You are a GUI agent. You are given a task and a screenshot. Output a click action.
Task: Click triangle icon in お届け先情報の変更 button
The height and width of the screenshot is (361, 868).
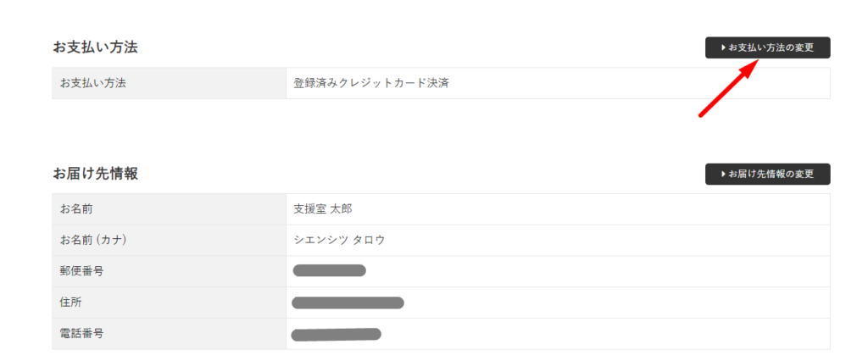[x=723, y=174]
